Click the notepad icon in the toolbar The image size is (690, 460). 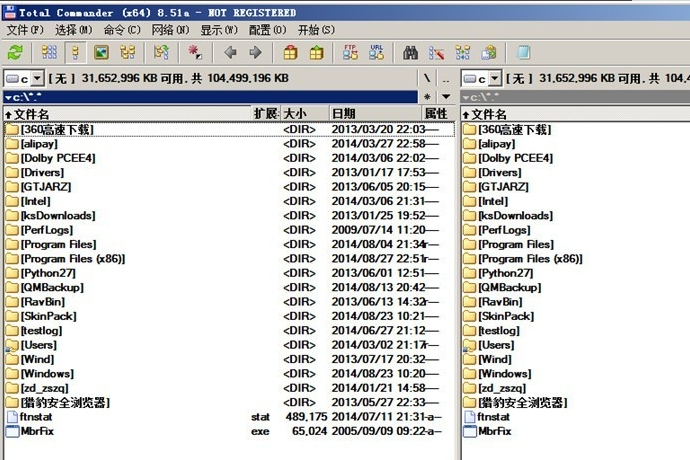pos(523,53)
